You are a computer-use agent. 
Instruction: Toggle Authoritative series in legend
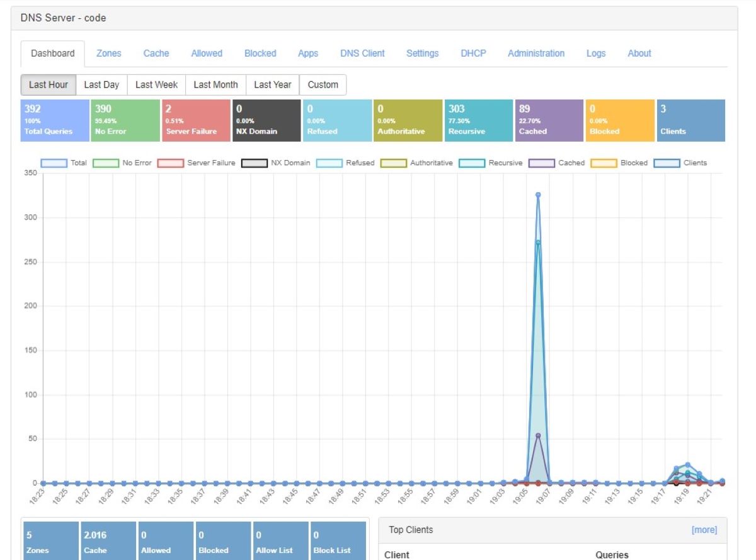point(416,163)
